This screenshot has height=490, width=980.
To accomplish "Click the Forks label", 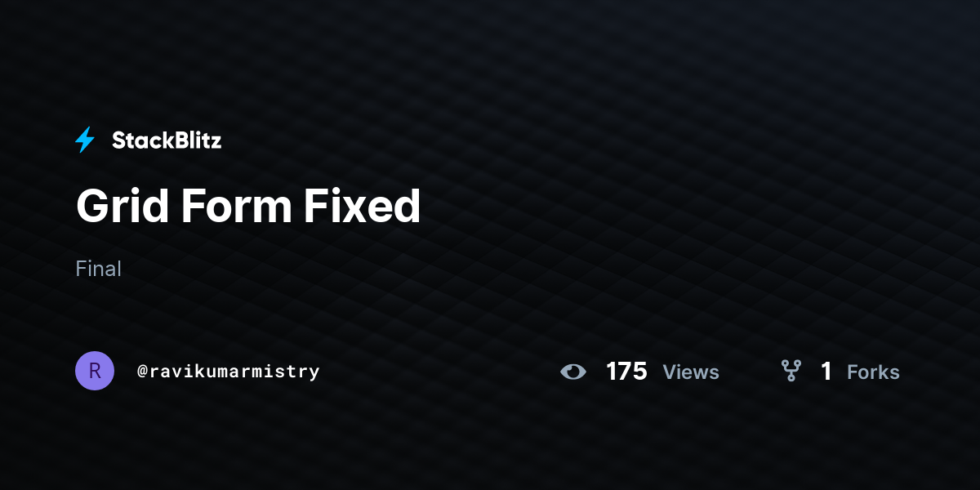I will [x=873, y=372].
